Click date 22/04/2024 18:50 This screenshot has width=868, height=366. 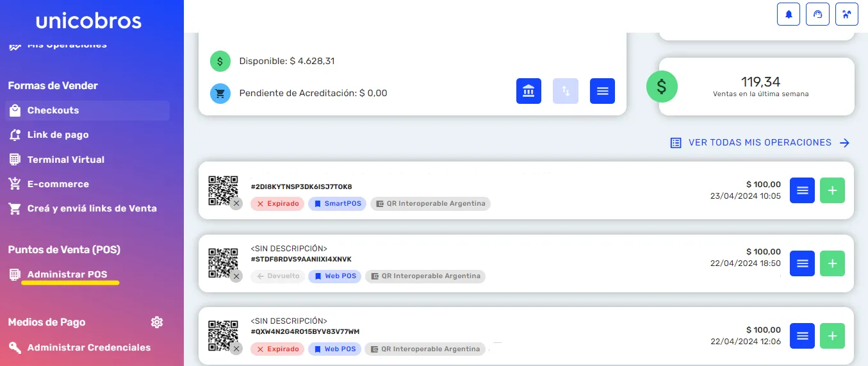[746, 263]
